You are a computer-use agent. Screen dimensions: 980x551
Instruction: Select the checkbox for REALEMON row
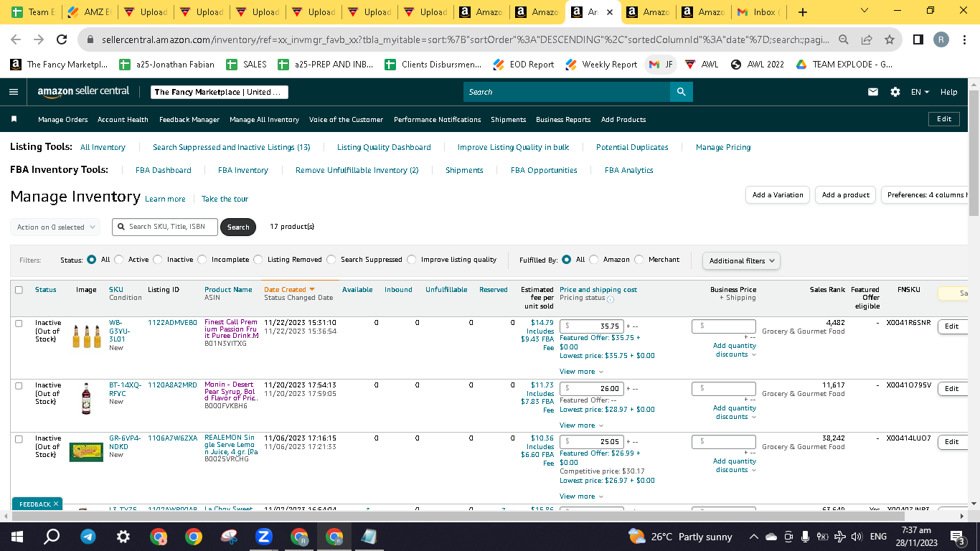click(x=19, y=439)
